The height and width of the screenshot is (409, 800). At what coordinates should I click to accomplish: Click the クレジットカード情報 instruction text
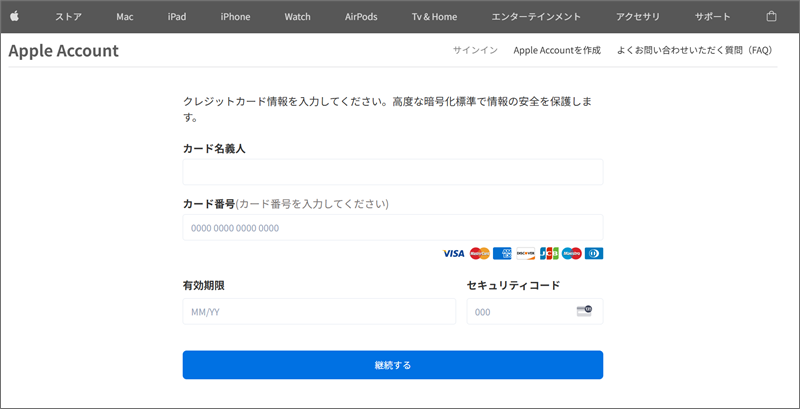click(388, 109)
